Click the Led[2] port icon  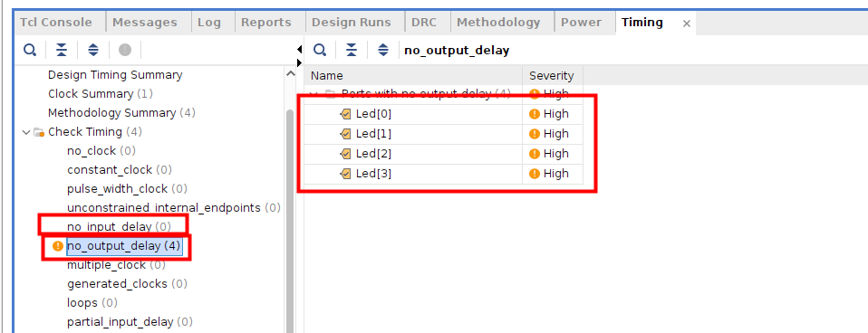point(346,154)
